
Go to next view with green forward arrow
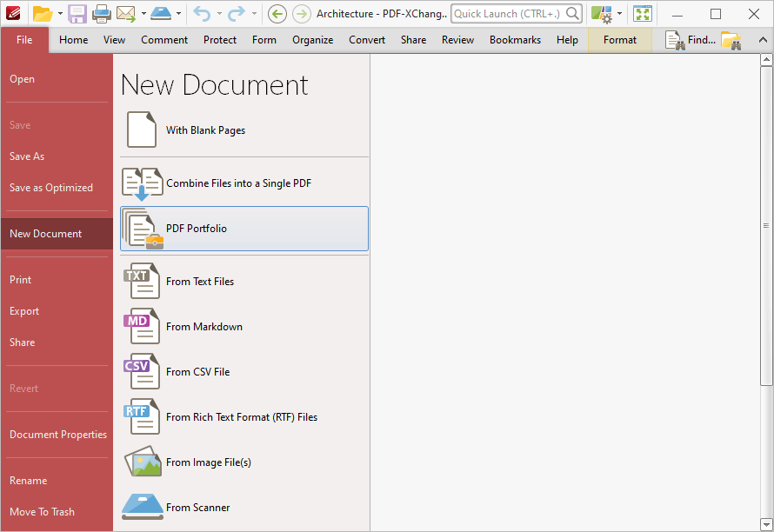click(x=302, y=14)
